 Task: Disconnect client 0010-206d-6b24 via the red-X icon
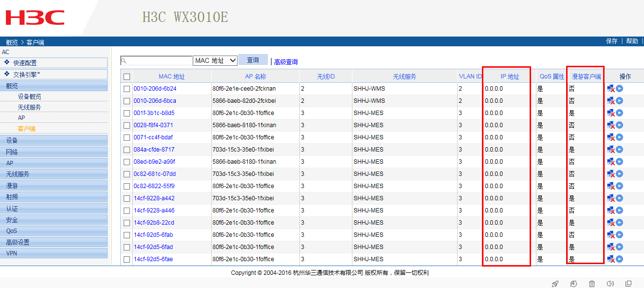(611, 89)
